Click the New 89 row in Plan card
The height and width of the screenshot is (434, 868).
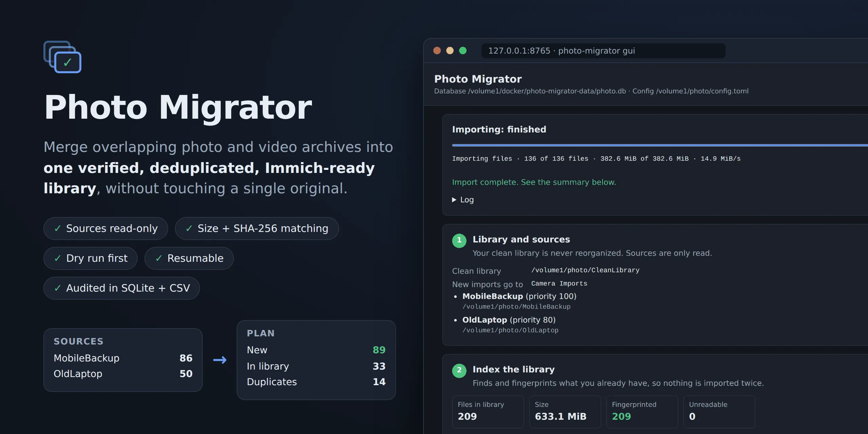click(316, 350)
